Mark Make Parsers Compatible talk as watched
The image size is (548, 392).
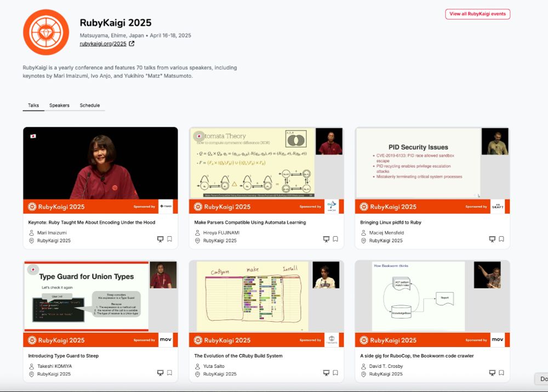(326, 239)
